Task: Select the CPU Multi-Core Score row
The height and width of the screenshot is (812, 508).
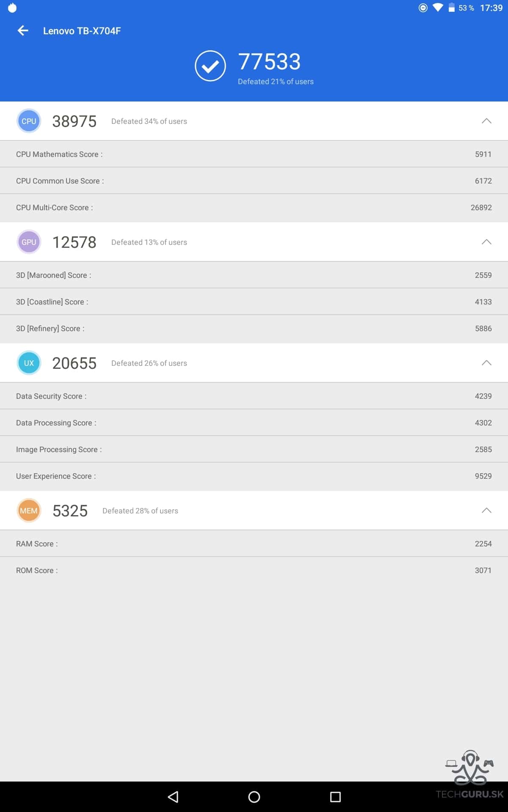Action: click(254, 208)
